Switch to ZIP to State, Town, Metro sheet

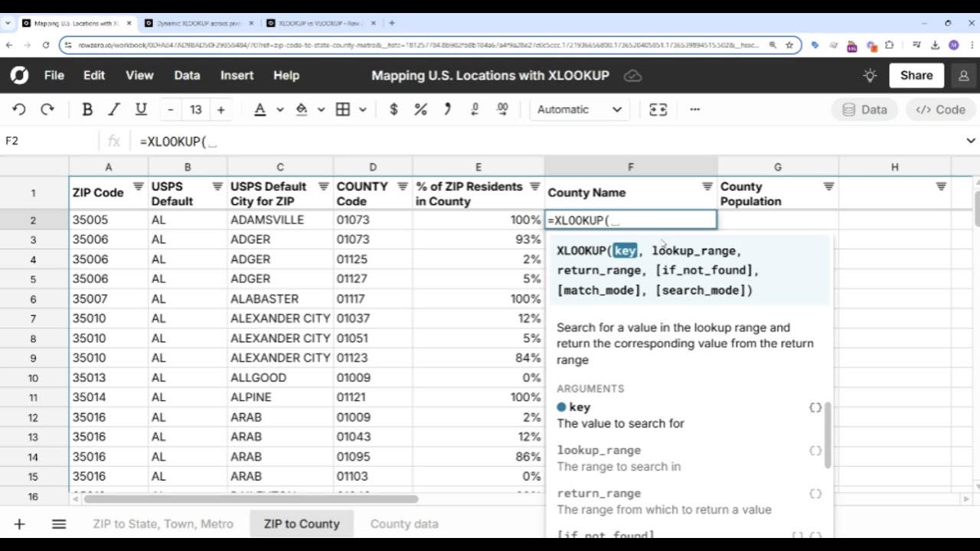pos(163,524)
